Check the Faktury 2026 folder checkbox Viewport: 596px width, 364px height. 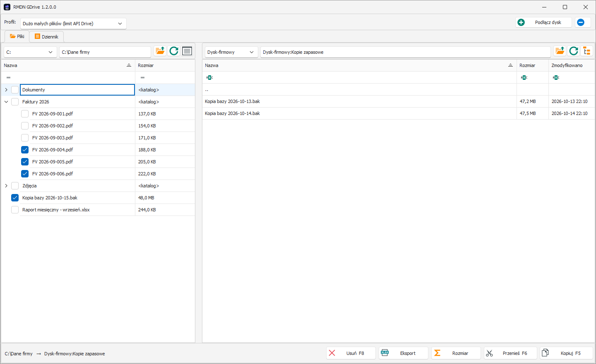(15, 102)
